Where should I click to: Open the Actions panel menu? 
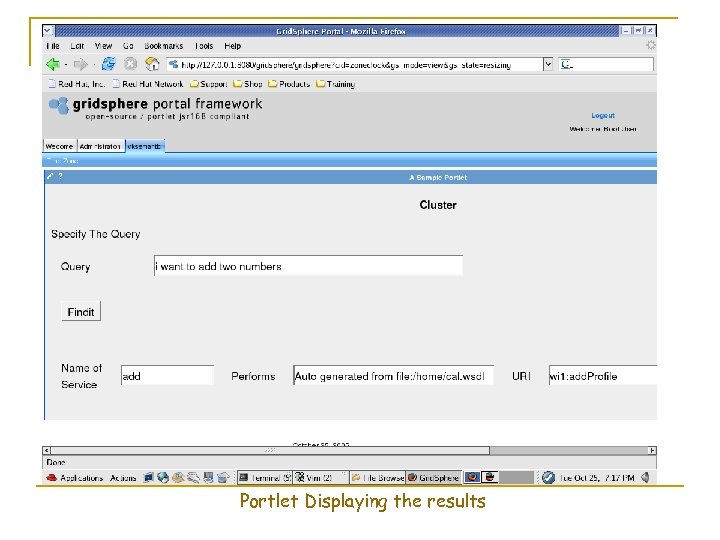tap(123, 478)
